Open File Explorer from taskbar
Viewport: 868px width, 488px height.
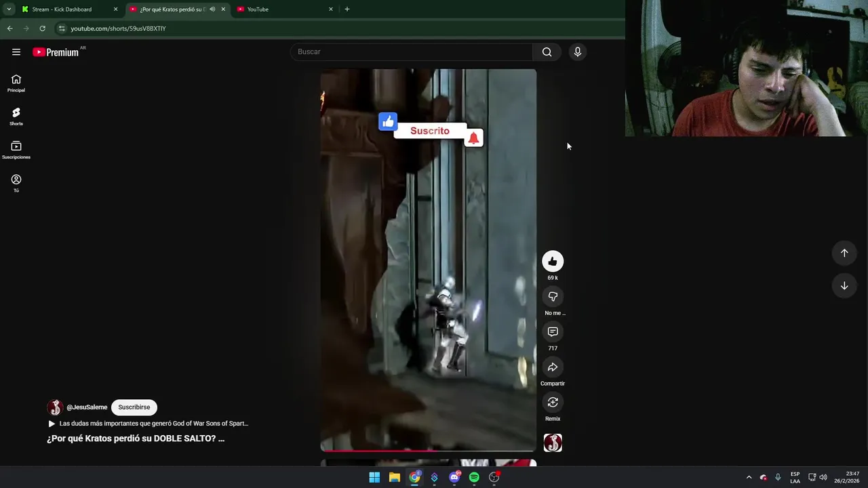(x=394, y=477)
